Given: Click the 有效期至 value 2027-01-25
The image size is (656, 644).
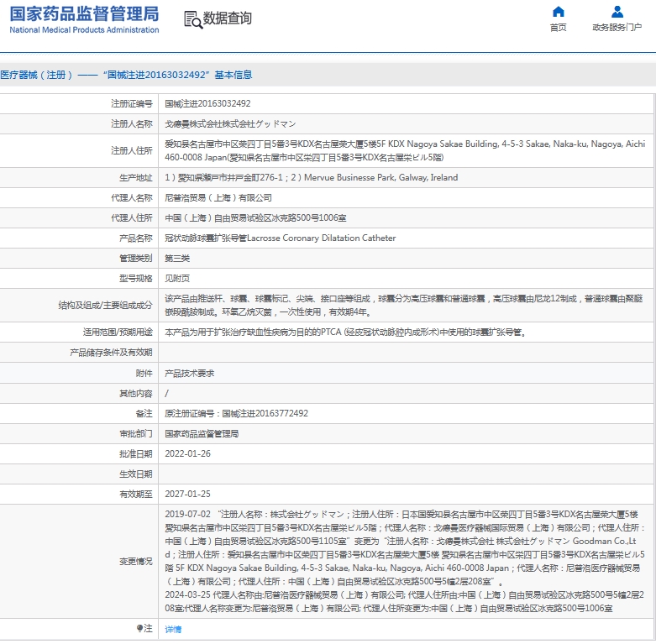Looking at the screenshot, I should pyautogui.click(x=187, y=495).
